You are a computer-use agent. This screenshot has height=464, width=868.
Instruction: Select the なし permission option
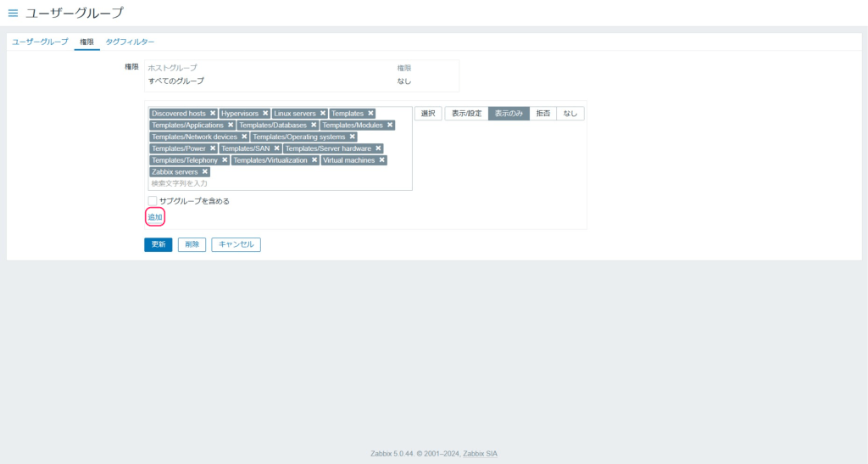pos(570,114)
